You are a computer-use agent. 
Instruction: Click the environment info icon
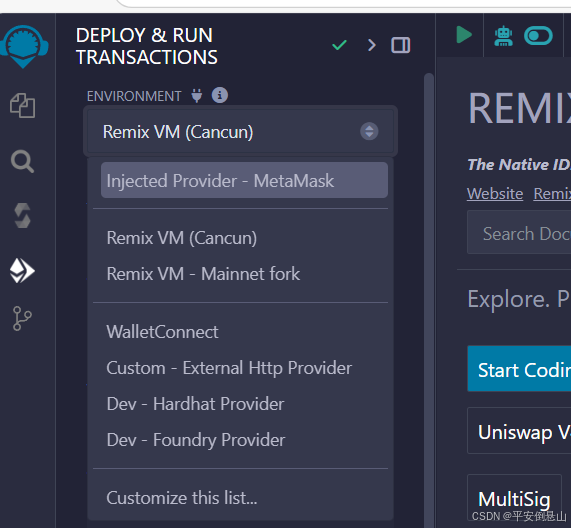pos(220,95)
